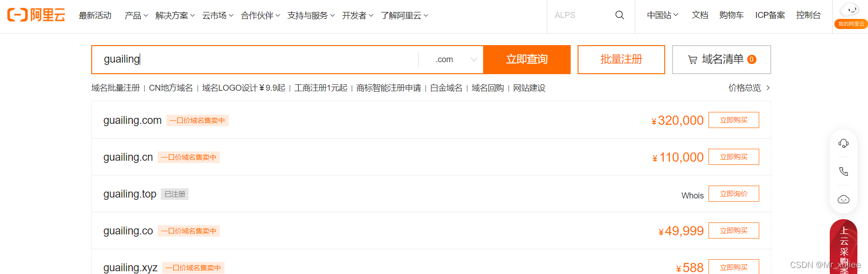This screenshot has height=274, width=868.
Task: Open the 域名LOGO设计￥9.9起 link
Action: [243, 88]
